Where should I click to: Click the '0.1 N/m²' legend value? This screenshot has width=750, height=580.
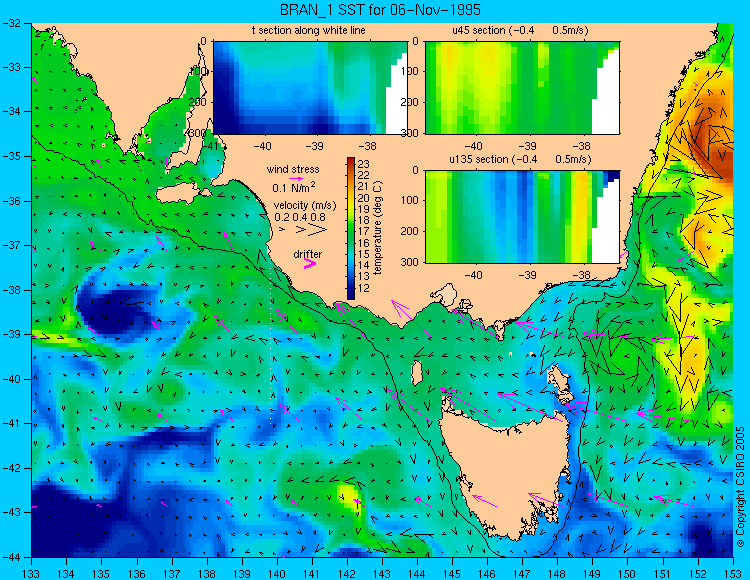pos(294,187)
